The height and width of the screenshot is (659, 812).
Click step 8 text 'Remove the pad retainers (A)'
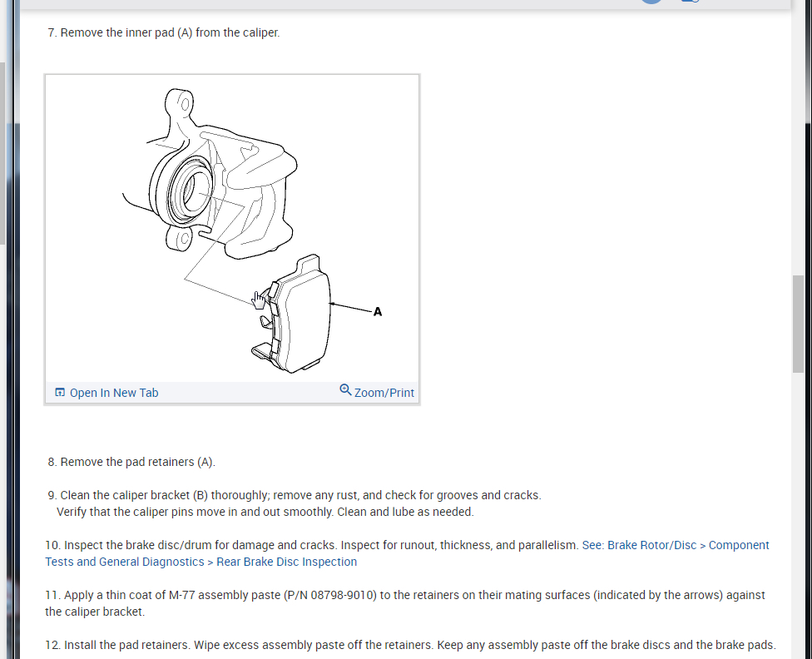coord(136,462)
